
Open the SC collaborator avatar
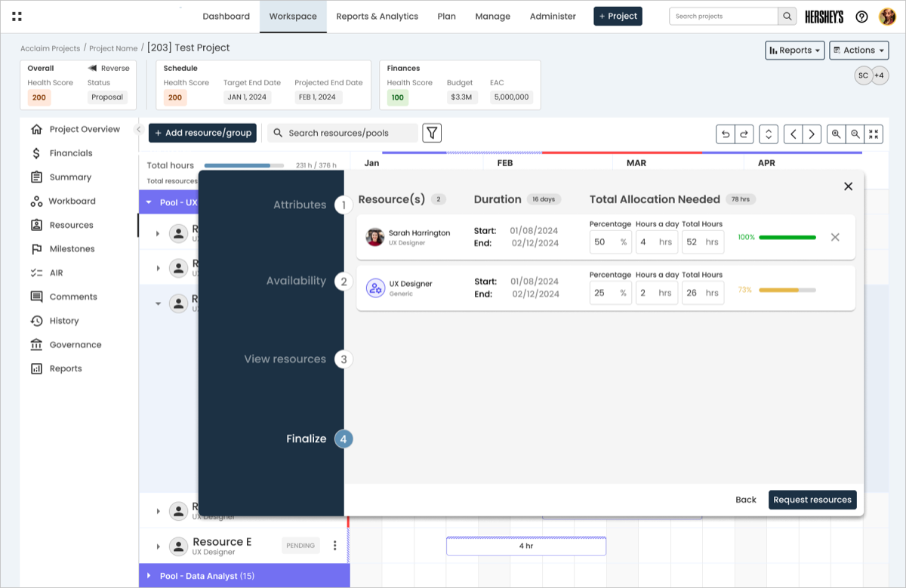[x=863, y=75]
